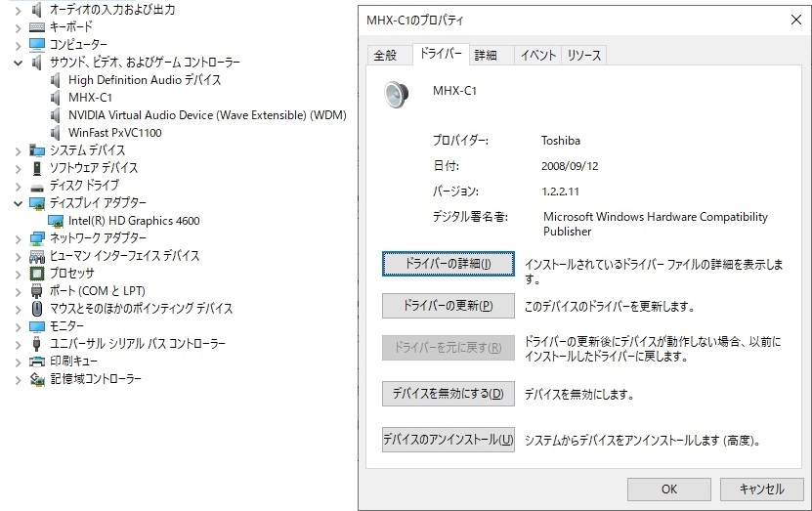This screenshot has height=511, width=812.
Task: Open the リソース (Resources) tab
Action: pos(583,55)
